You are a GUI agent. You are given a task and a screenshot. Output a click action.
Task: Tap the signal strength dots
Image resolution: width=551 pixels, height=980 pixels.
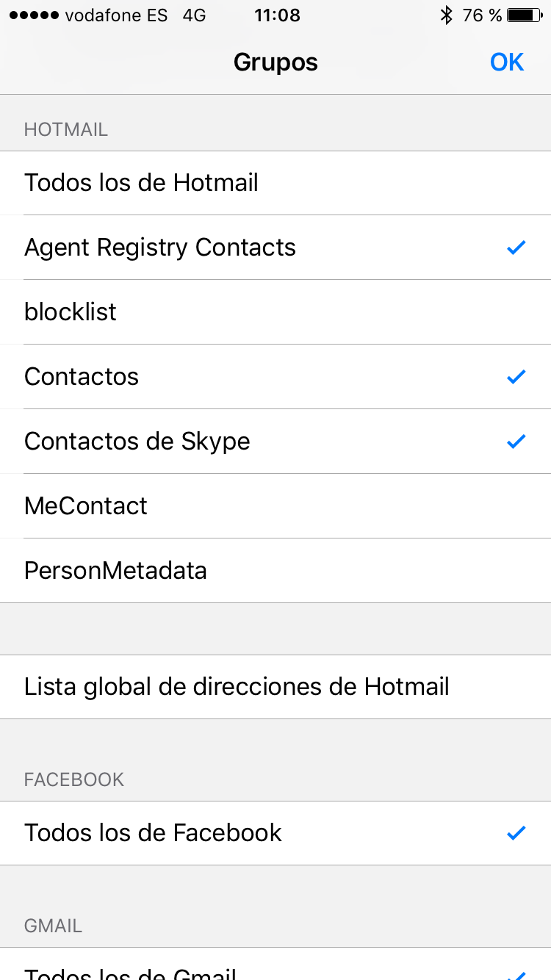point(34,15)
